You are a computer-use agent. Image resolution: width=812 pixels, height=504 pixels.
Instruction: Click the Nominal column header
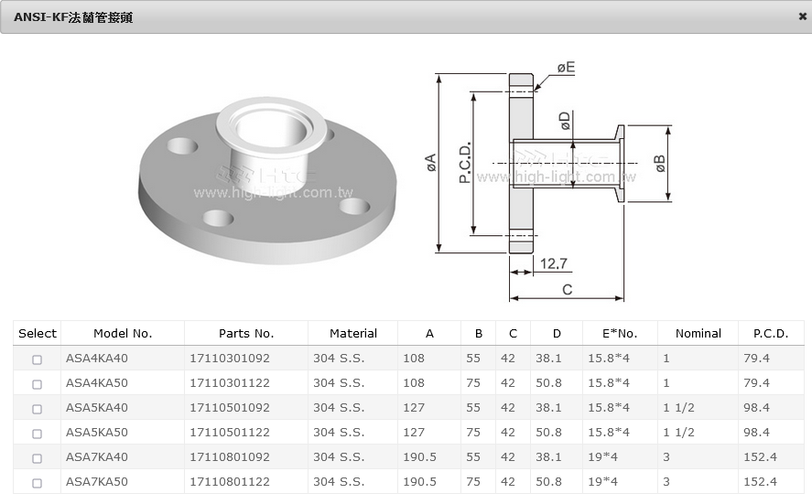coord(698,334)
